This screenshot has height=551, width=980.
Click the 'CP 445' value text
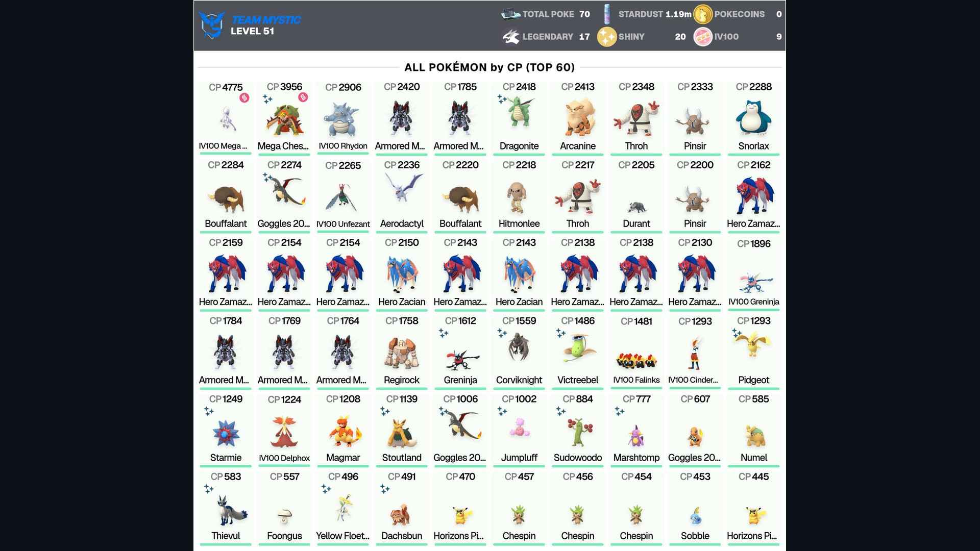[x=754, y=477]
